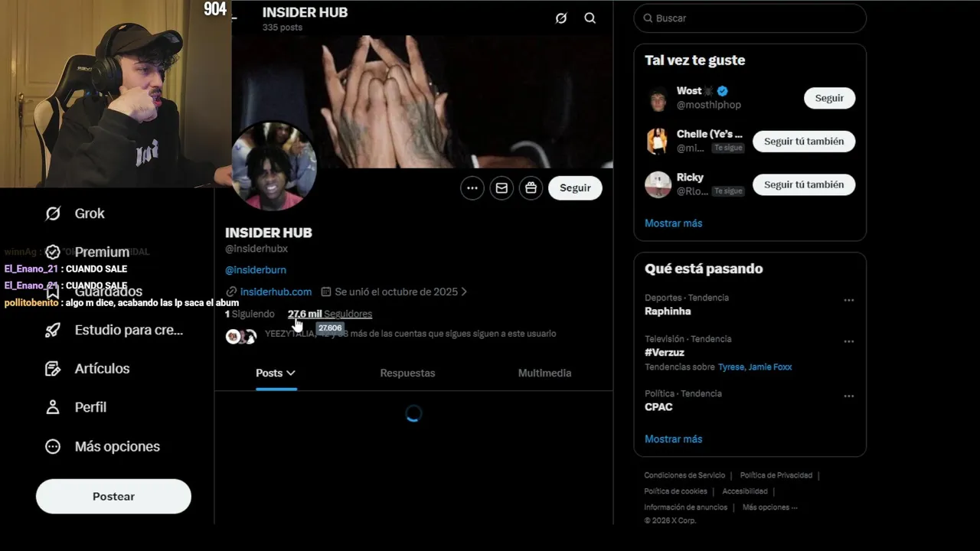Image resolution: width=980 pixels, height=551 pixels.
Task: Open the insiderhub.com link
Action: pos(276,292)
